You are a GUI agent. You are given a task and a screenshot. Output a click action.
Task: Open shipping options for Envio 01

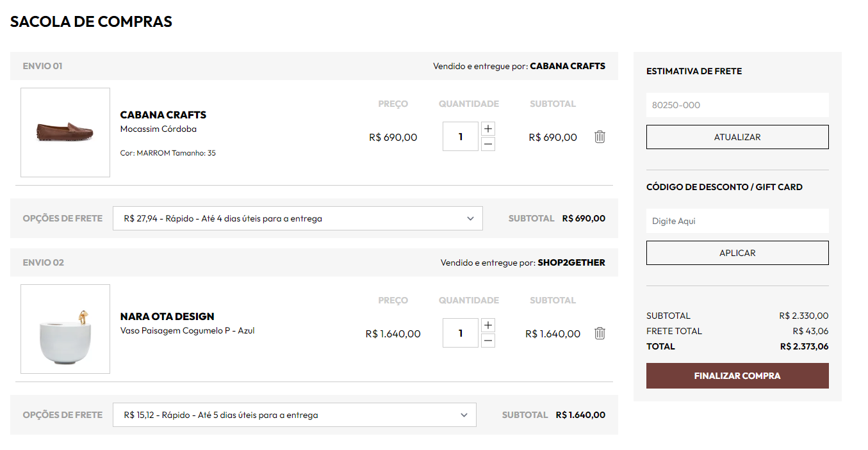pos(298,218)
